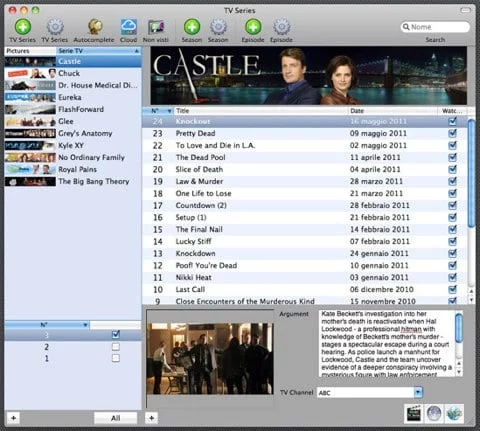The image size is (480, 431).
Task: Select episode 'Knockdown'
Action: tap(305, 253)
